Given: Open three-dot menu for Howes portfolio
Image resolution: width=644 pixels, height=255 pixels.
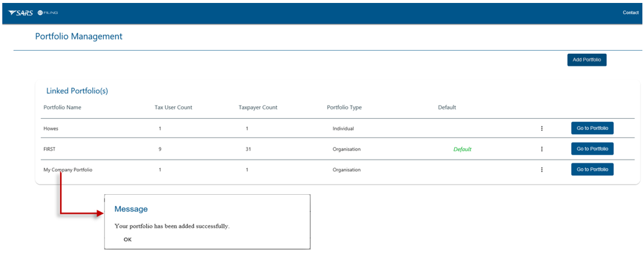Looking at the screenshot, I should click(x=541, y=129).
